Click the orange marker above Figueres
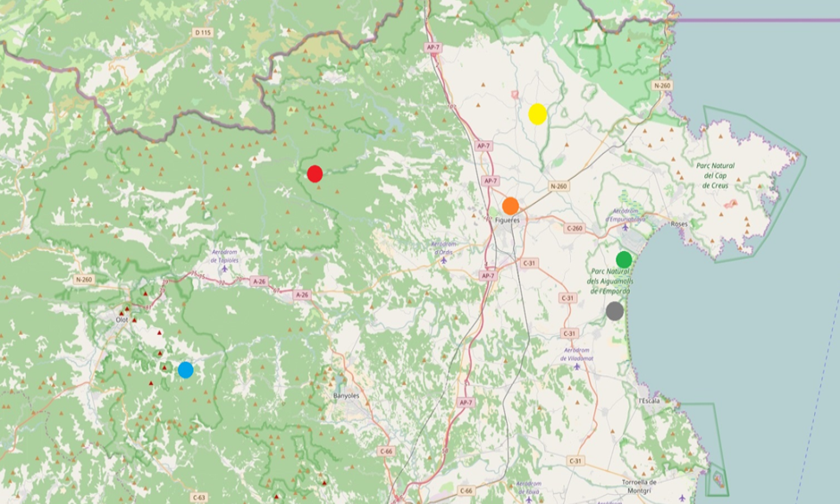Screen dimensions: 840x504 (x=510, y=206)
